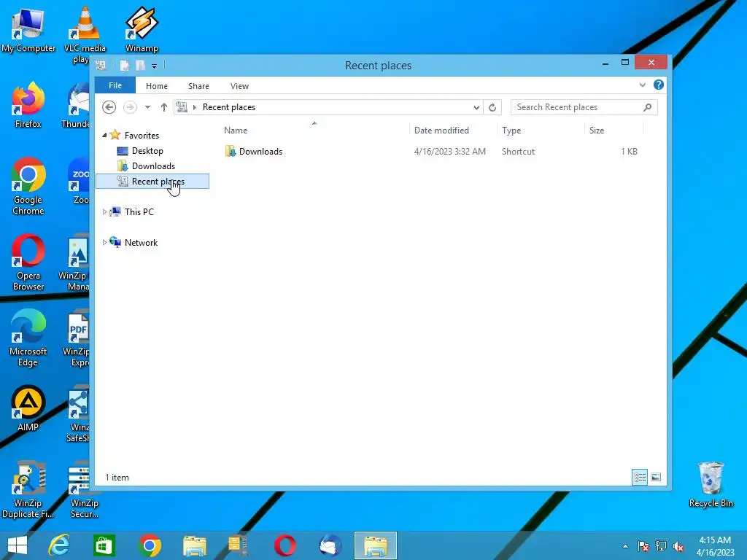
Task: Go up one folder level arrow
Action: point(164,107)
